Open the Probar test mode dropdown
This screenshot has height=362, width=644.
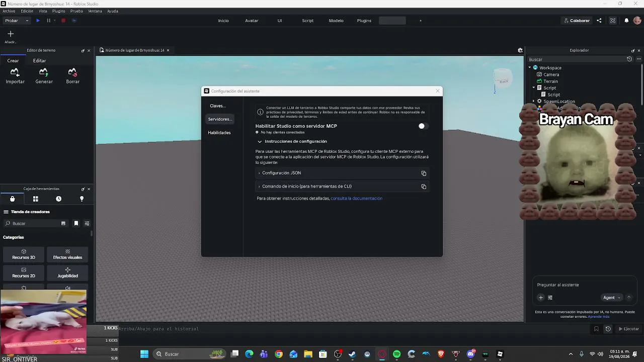click(17, 21)
